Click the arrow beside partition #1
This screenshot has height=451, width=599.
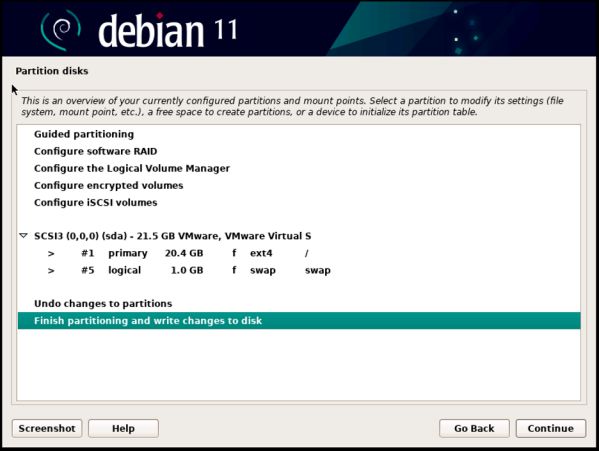click(x=51, y=254)
